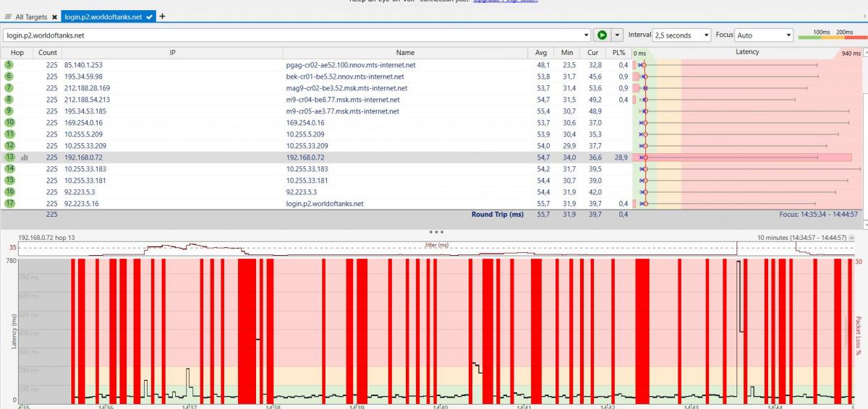Click the All Targets list icon
The width and height of the screenshot is (868, 409).
point(8,17)
